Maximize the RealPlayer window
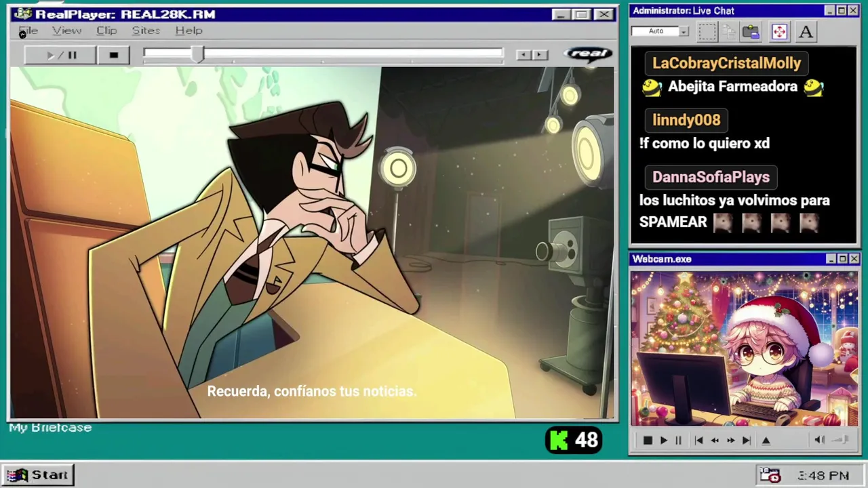868x488 pixels. pyautogui.click(x=581, y=14)
